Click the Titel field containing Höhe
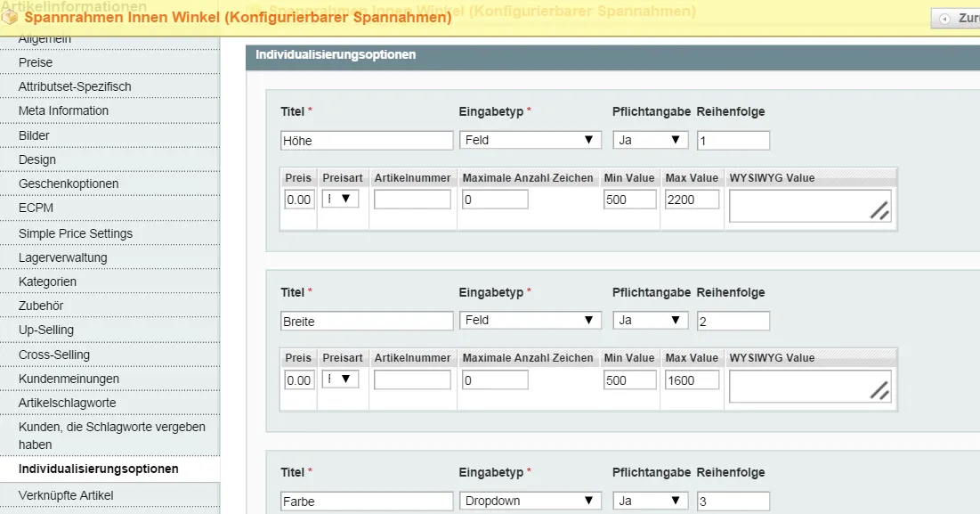 click(367, 141)
